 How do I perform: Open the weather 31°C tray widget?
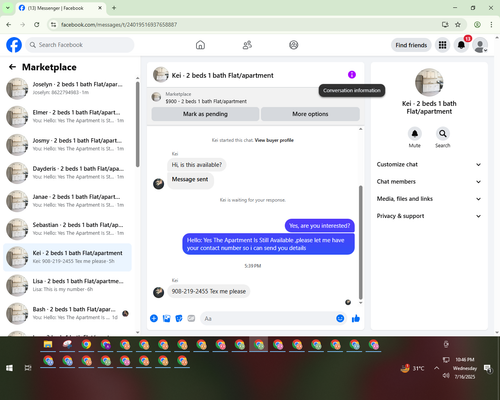tap(413, 368)
